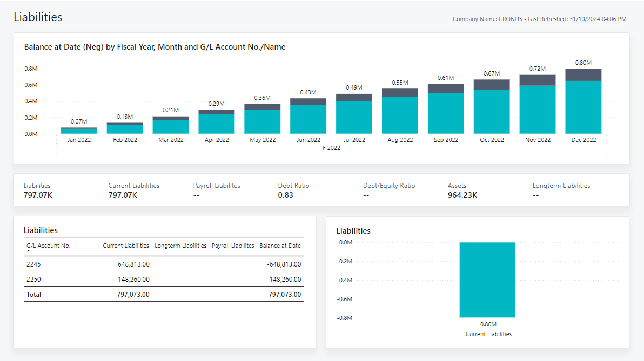Sort by the Payroll Liabilites column header

pyautogui.click(x=232, y=246)
